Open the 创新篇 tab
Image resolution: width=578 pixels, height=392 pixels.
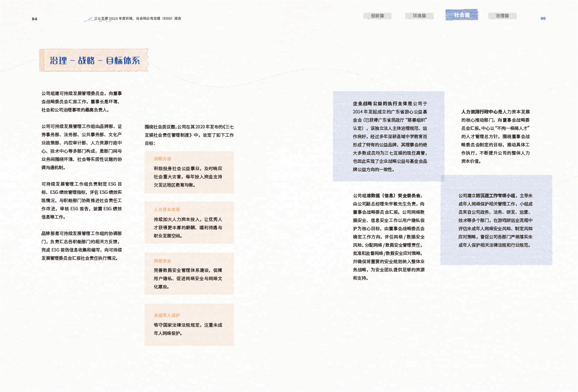pyautogui.click(x=377, y=16)
